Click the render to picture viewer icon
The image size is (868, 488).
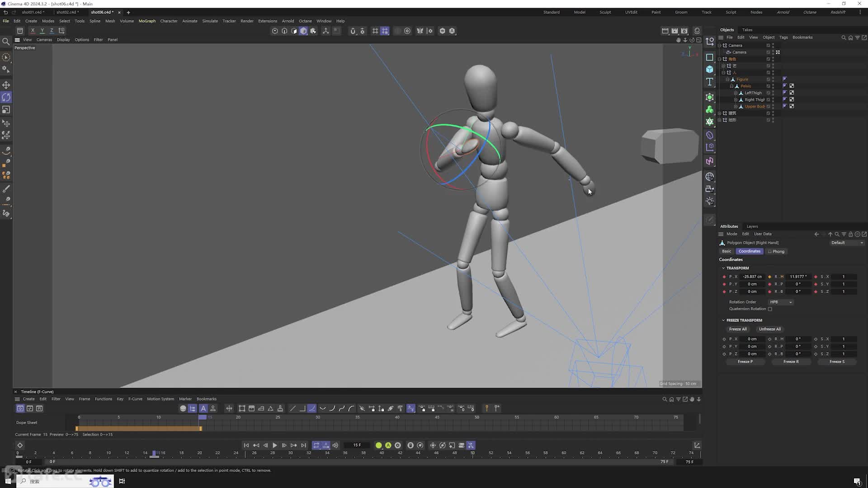pyautogui.click(x=675, y=31)
